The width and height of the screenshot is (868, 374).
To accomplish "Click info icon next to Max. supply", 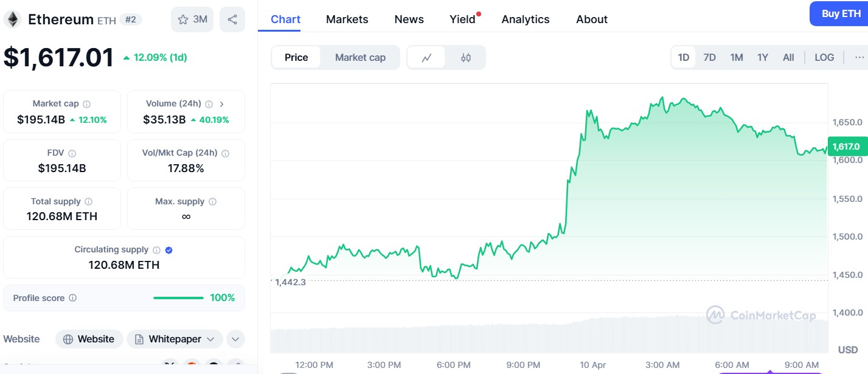I will pyautogui.click(x=212, y=201).
